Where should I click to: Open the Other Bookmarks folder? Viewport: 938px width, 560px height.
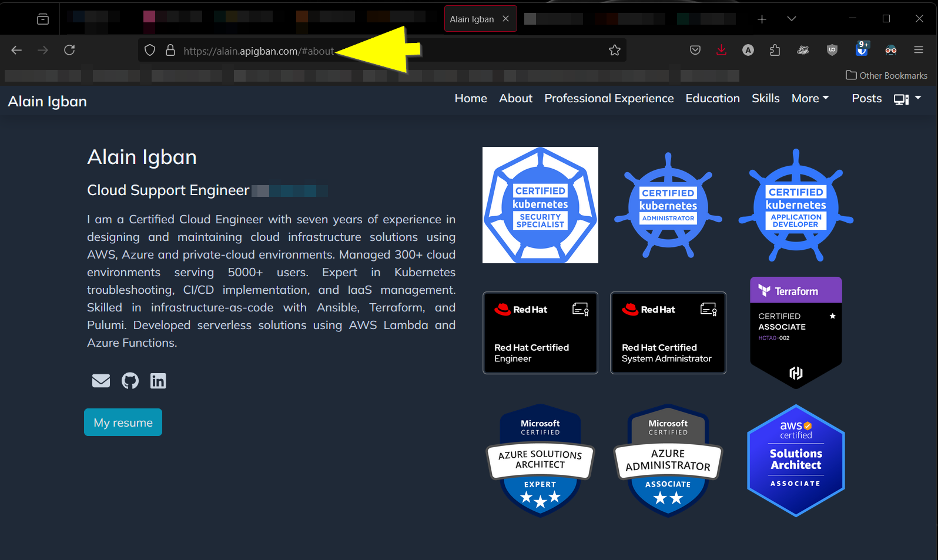pos(886,75)
